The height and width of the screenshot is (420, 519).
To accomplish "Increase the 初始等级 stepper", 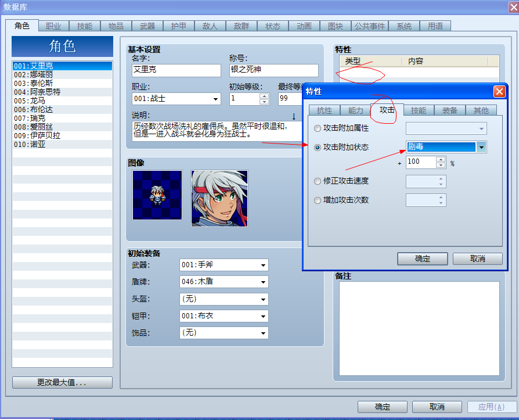I will tap(264, 96).
